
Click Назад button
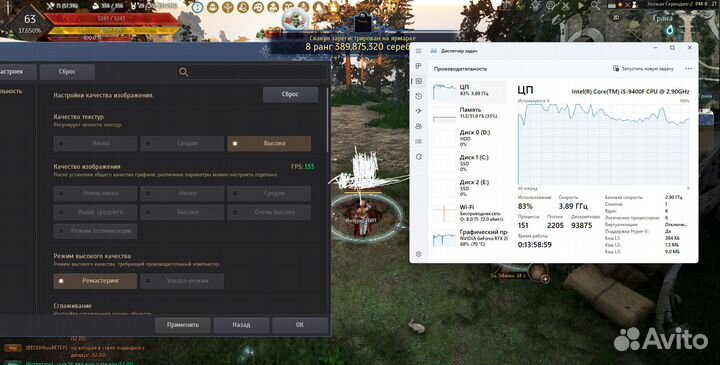tap(241, 325)
